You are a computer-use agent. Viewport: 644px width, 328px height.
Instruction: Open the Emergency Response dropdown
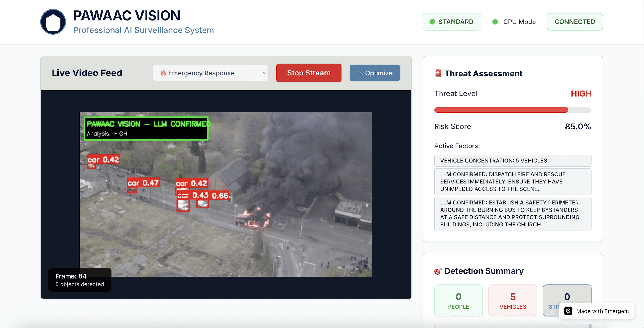point(210,73)
